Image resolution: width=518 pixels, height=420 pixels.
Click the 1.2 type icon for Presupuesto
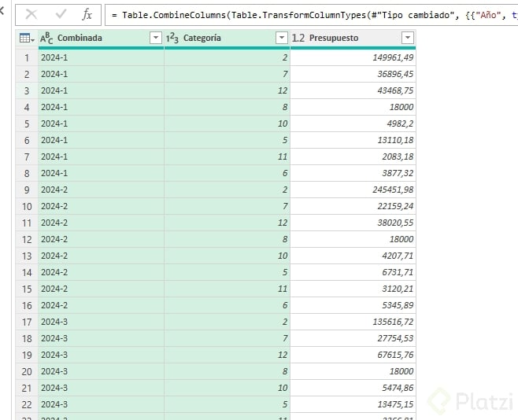[x=298, y=38]
